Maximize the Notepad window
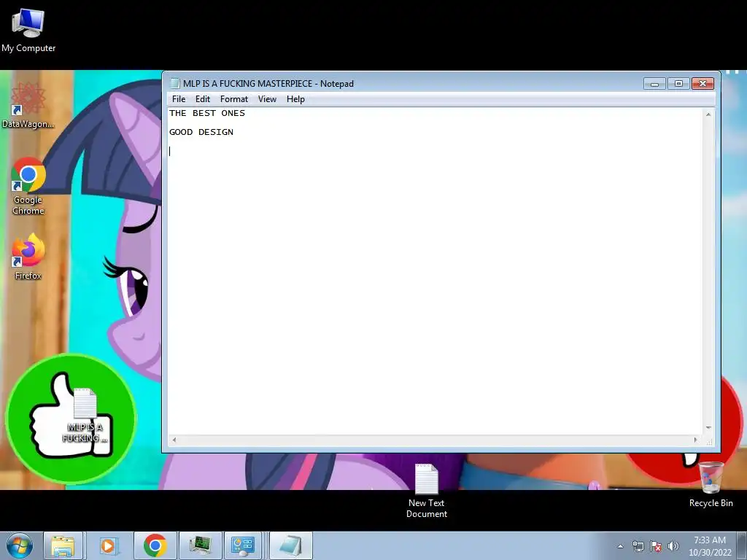747x560 pixels. pos(678,84)
